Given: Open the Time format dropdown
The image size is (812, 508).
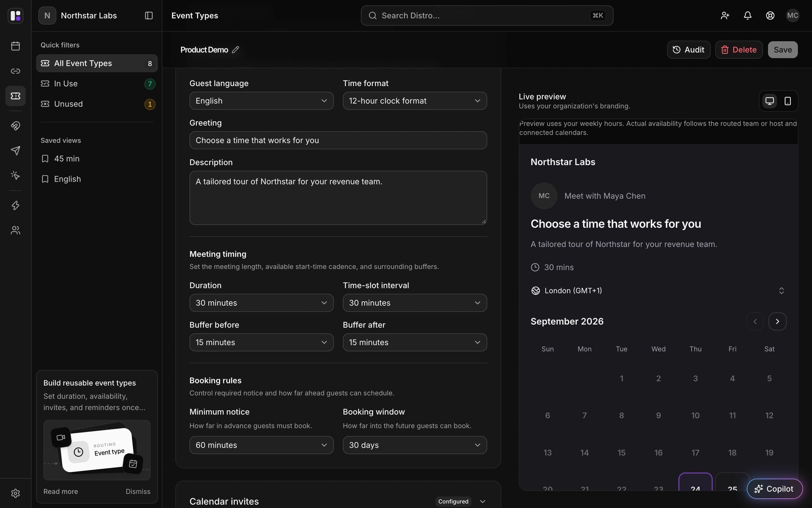Looking at the screenshot, I should point(415,101).
